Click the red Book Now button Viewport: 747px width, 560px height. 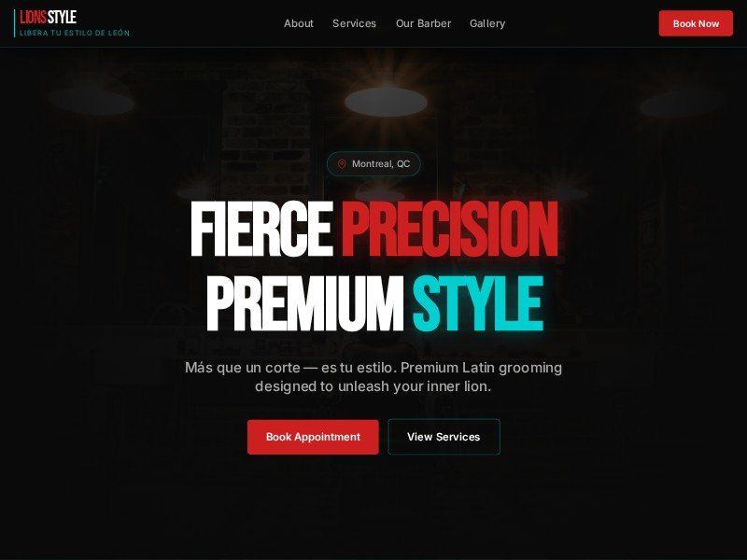click(x=696, y=23)
